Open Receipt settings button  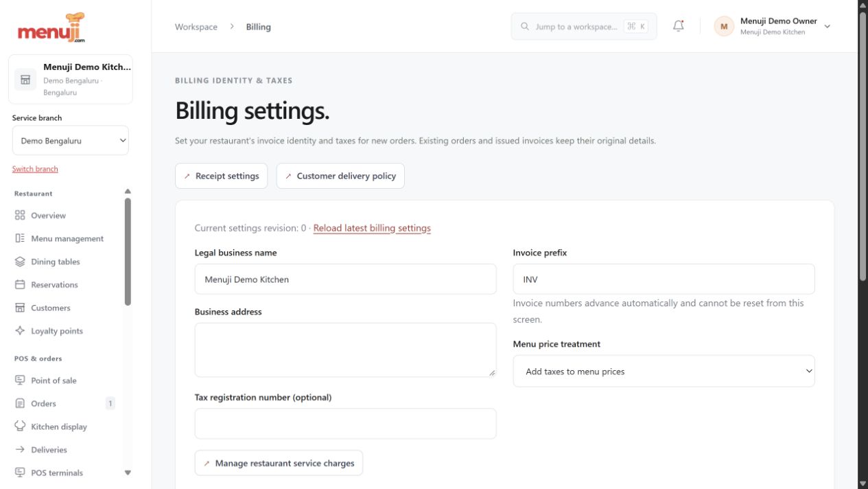point(221,176)
